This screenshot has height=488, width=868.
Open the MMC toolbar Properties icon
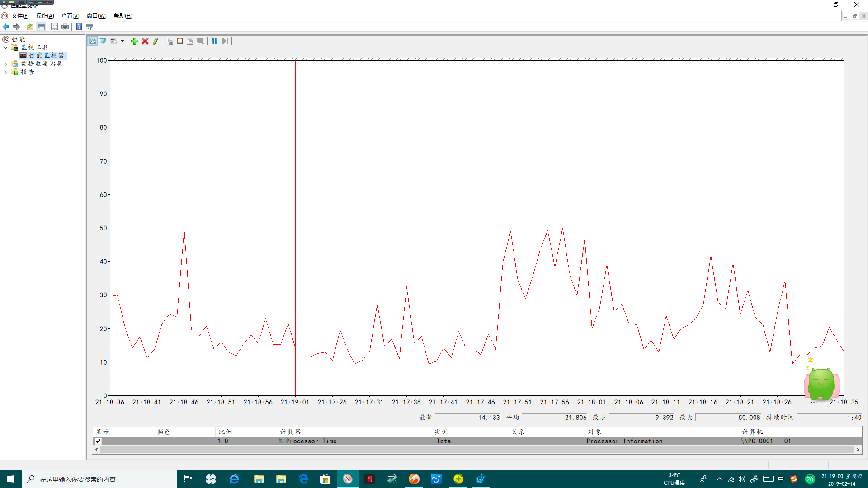point(54,27)
